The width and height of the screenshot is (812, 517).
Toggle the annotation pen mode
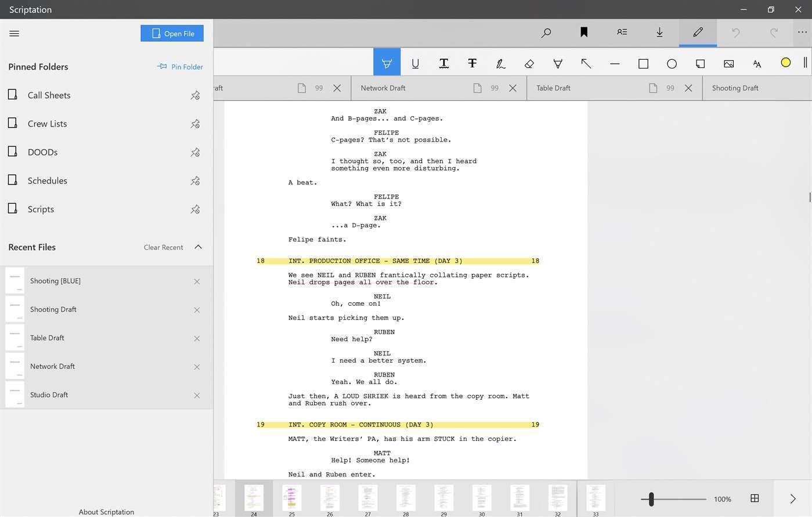click(x=698, y=32)
